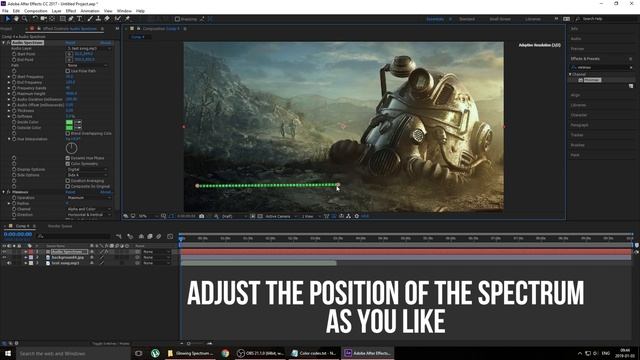Click the Hue Interpolation dial
The width and height of the screenshot is (640, 360).
[x=71, y=148]
